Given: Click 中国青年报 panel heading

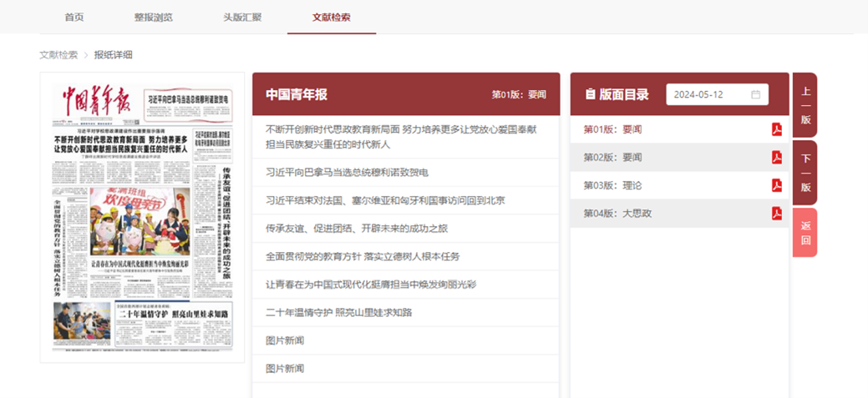Looking at the screenshot, I should point(297,94).
